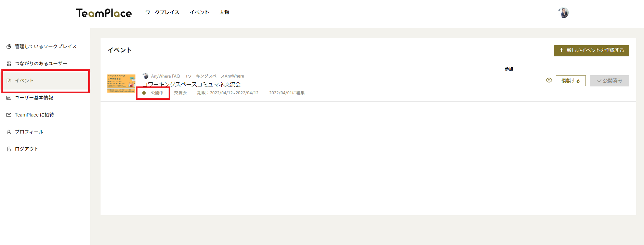Click the pie chart icon beside 管理しているワークプレイス
The image size is (644, 245).
(9, 46)
